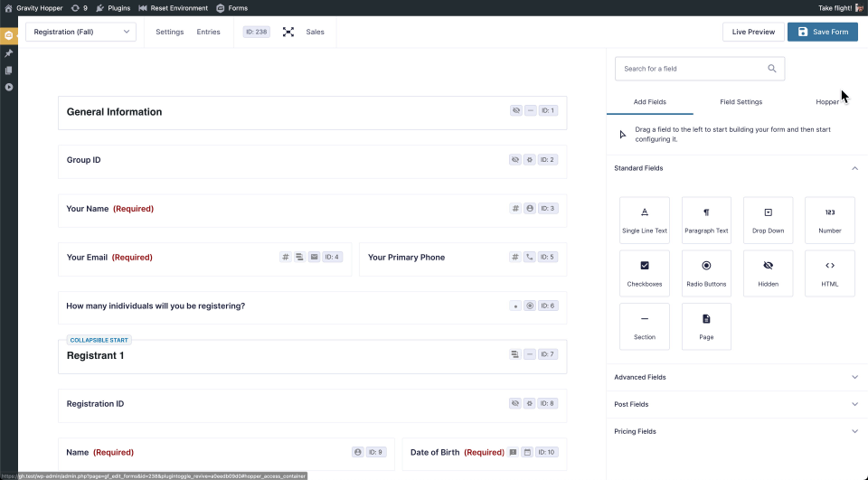Select the General Information section field

pyautogui.click(x=312, y=113)
